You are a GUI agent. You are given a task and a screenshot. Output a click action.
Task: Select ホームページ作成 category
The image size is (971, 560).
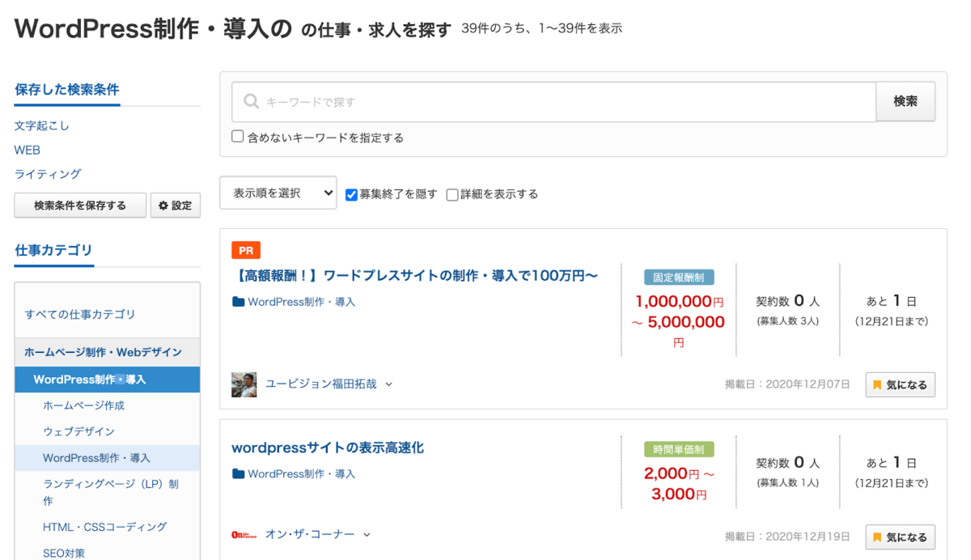[83, 405]
